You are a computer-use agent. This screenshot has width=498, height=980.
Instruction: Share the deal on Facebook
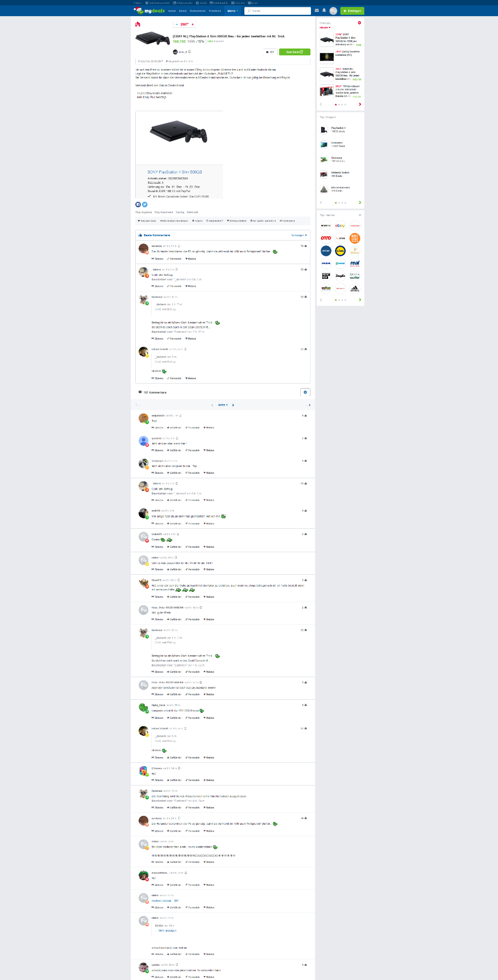[x=138, y=204]
